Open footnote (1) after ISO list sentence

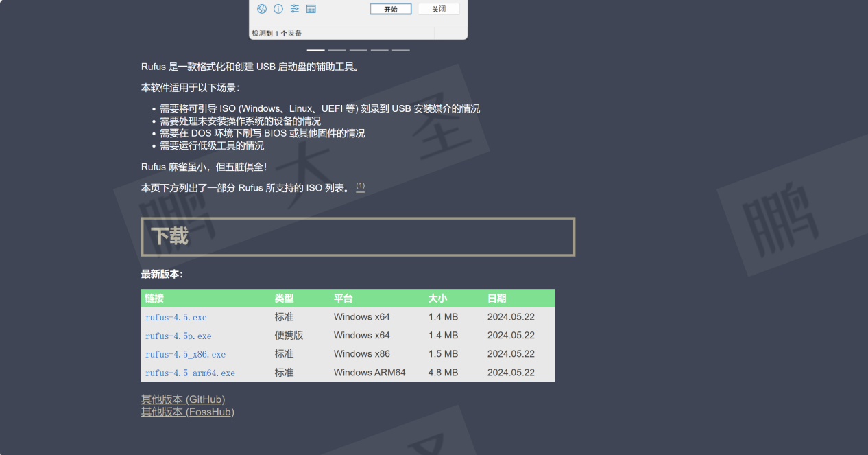pyautogui.click(x=361, y=187)
